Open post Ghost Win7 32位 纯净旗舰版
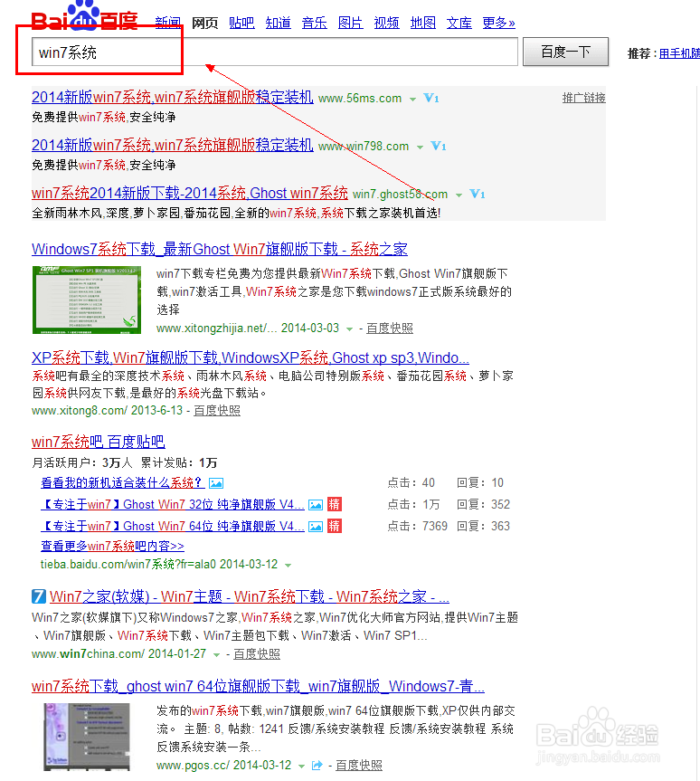The height and width of the screenshot is (781, 700). pyautogui.click(x=172, y=505)
